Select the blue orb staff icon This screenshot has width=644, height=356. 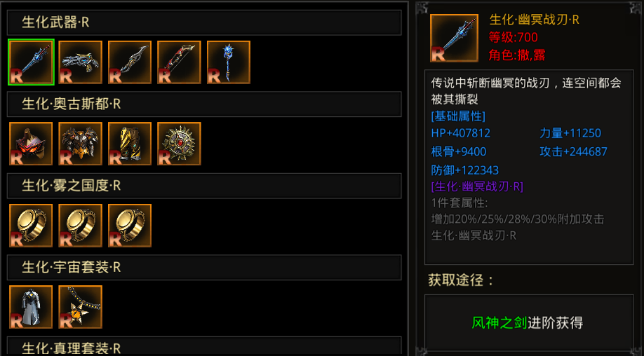pos(229,62)
